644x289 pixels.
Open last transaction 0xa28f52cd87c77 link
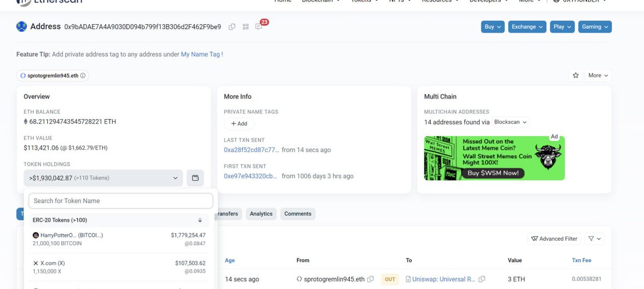[252, 150]
